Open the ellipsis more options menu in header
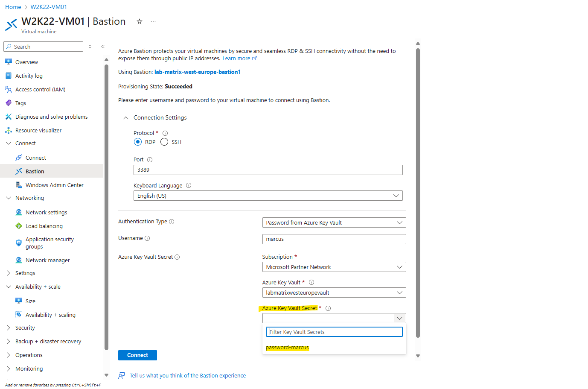 point(153,21)
